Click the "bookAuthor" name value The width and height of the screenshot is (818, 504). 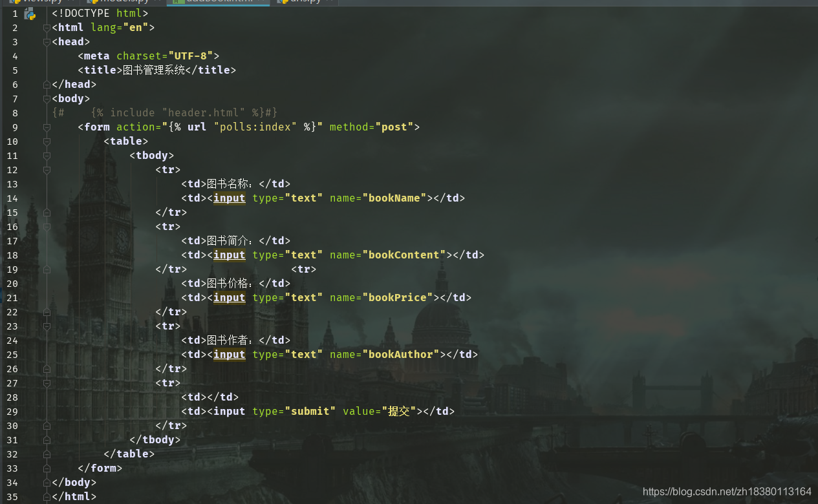tap(401, 355)
